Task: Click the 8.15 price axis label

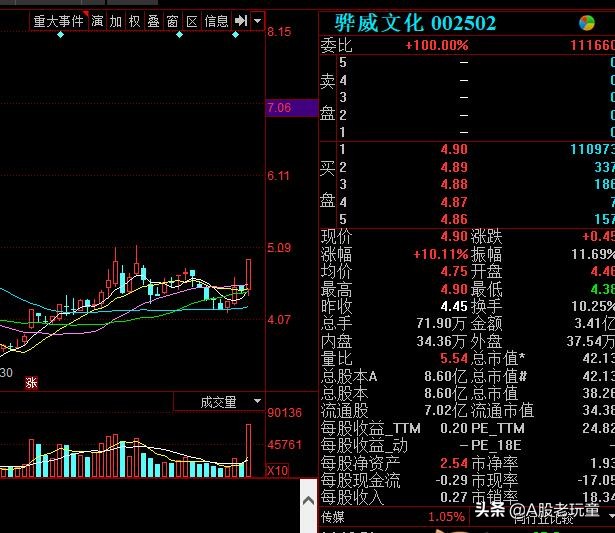Action: coord(279,32)
